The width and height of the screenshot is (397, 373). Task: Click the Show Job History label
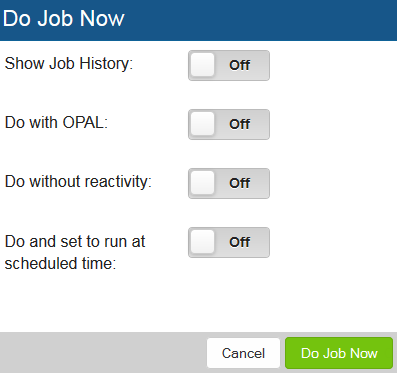(x=69, y=63)
